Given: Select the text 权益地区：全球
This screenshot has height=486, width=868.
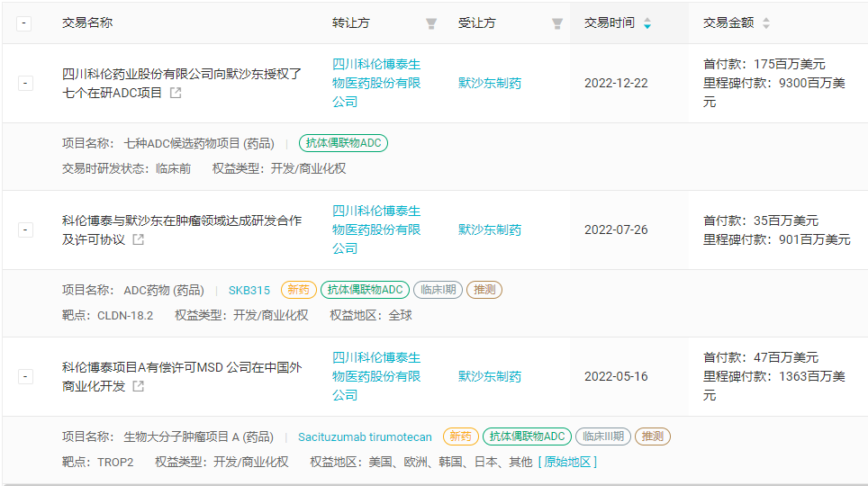Looking at the screenshot, I should [x=371, y=316].
